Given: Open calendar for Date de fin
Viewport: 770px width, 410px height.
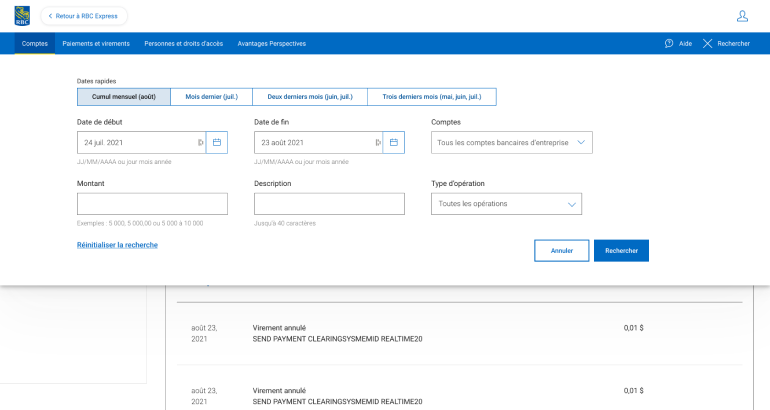Looking at the screenshot, I should coord(394,143).
